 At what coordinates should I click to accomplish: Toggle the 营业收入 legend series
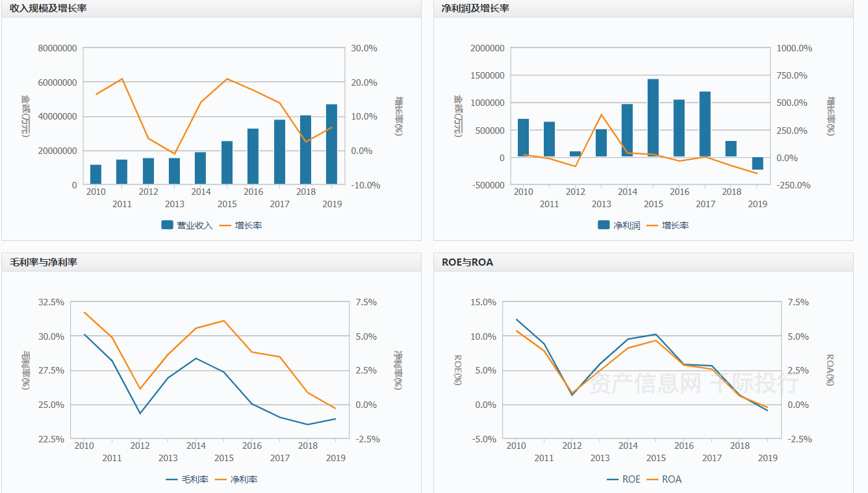187,225
